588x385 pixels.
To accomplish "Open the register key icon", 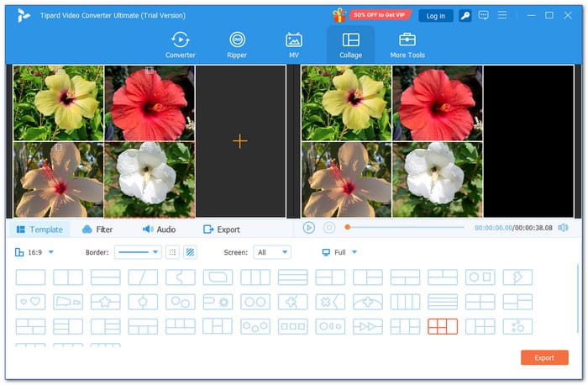I will click(x=465, y=16).
